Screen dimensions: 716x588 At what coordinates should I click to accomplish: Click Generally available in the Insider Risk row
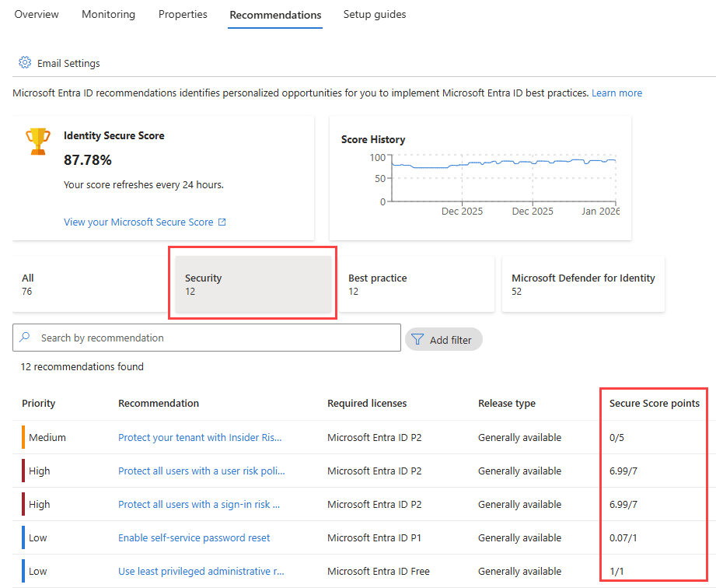pos(519,438)
